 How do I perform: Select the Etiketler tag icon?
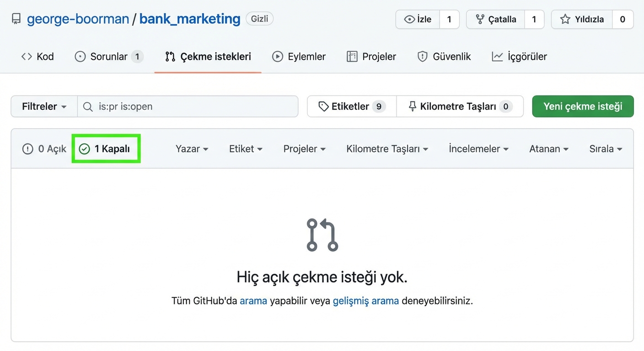click(324, 106)
